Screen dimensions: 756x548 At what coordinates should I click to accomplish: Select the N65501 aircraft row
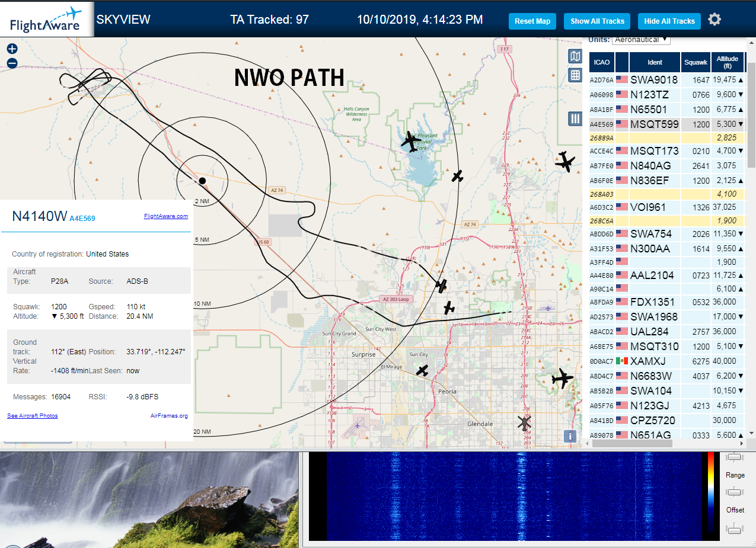(666, 109)
